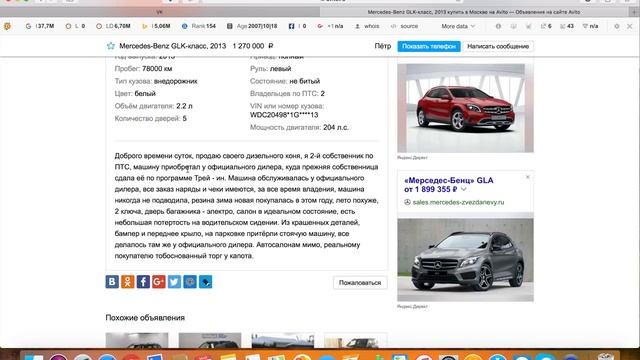Screen dimensions: 640x360
Task: Click Rank 154 metric
Action: point(199,26)
